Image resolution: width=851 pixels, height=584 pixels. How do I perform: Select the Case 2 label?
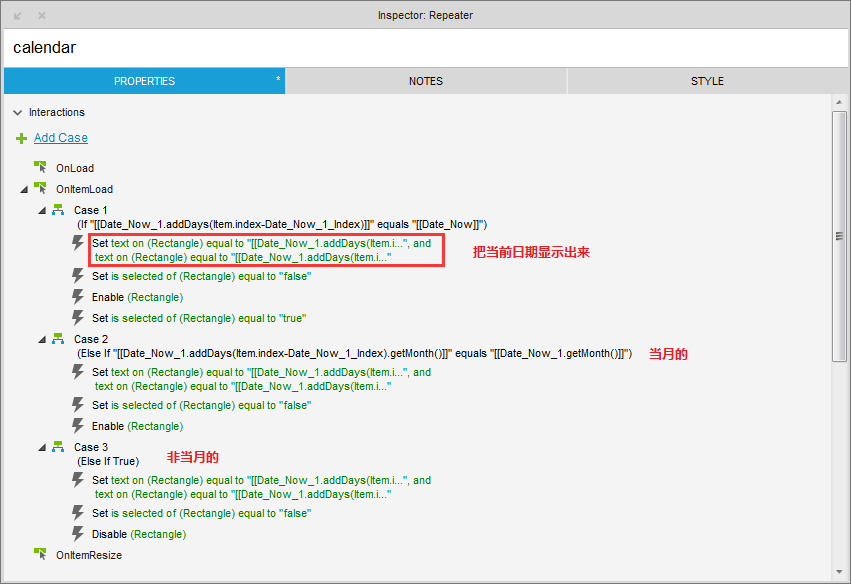click(x=91, y=339)
